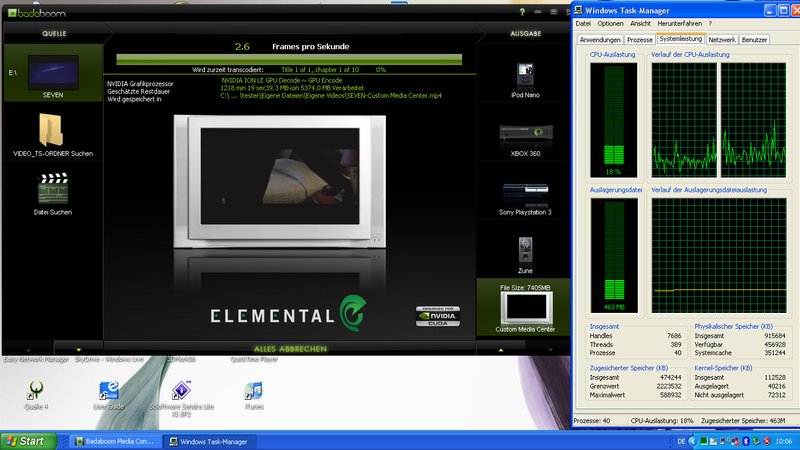Click 'File Size: 7405MB' label
Viewport: 800px width, 450px height.
(525, 288)
